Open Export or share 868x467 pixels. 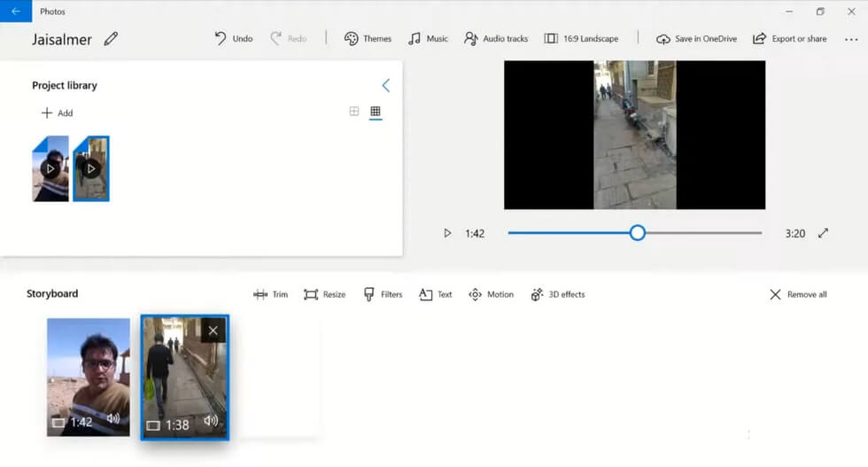point(789,39)
